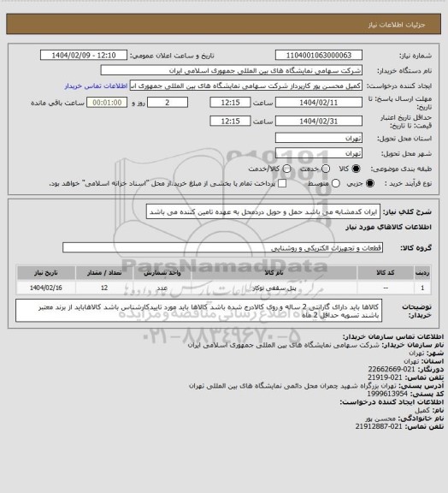448x493 pixels.
Task: Click the remaining days field showing 2
Action: click(x=168, y=103)
